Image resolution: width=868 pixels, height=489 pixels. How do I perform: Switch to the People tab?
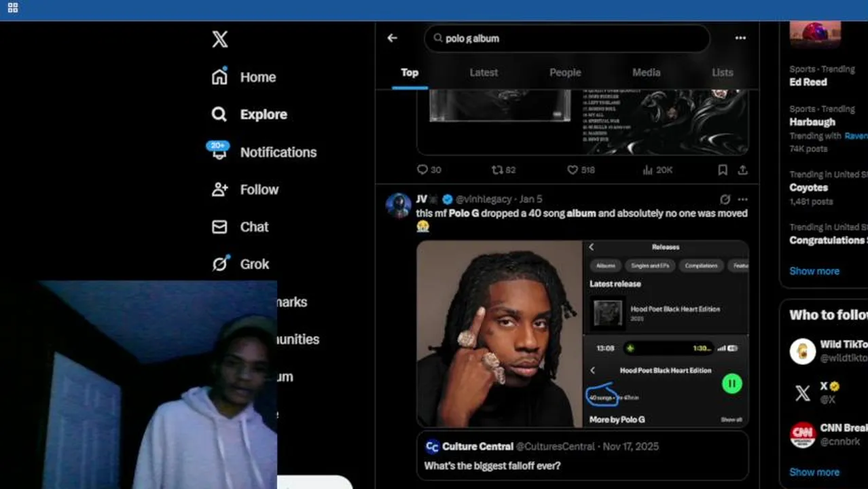coord(565,73)
